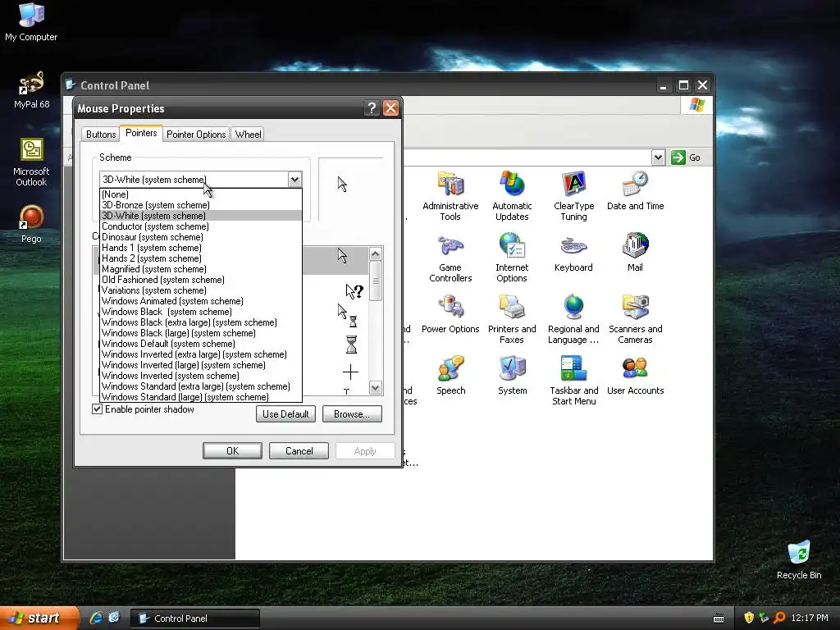Switch to the Pointers tab
840x630 pixels.
coord(141,133)
